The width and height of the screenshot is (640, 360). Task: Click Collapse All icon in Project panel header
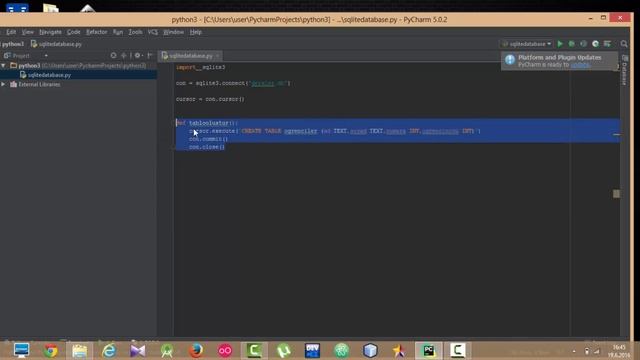tap(124, 55)
